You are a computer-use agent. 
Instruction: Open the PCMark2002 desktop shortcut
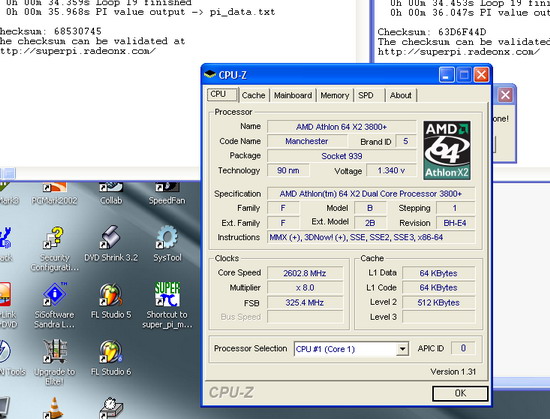tap(54, 194)
